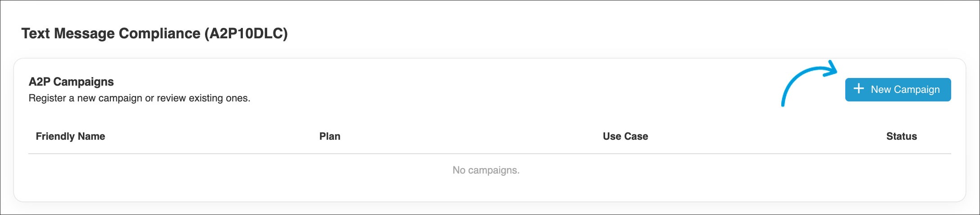Image resolution: width=980 pixels, height=215 pixels.
Task: Click the plus icon on New Campaign
Action: tap(859, 89)
